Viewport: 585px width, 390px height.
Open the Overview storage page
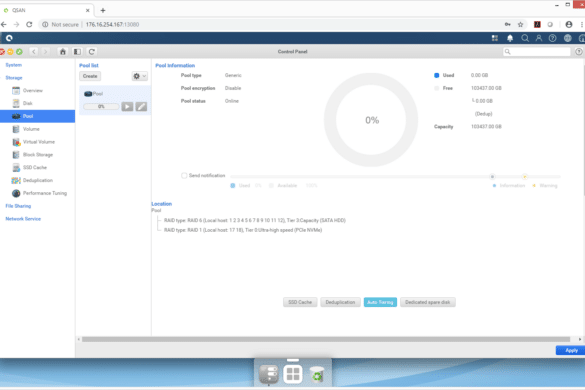(32, 90)
